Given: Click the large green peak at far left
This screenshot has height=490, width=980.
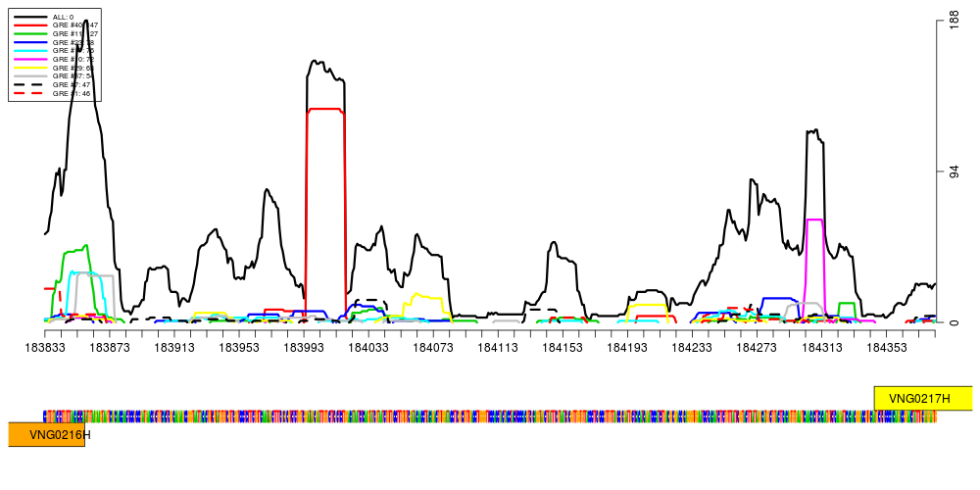Looking at the screenshot, I should pos(75,250).
